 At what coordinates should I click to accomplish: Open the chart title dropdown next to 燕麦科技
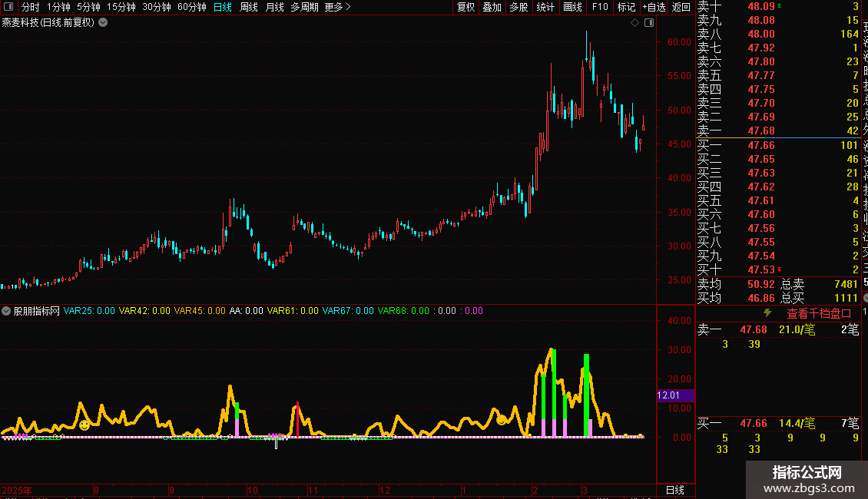(x=103, y=23)
